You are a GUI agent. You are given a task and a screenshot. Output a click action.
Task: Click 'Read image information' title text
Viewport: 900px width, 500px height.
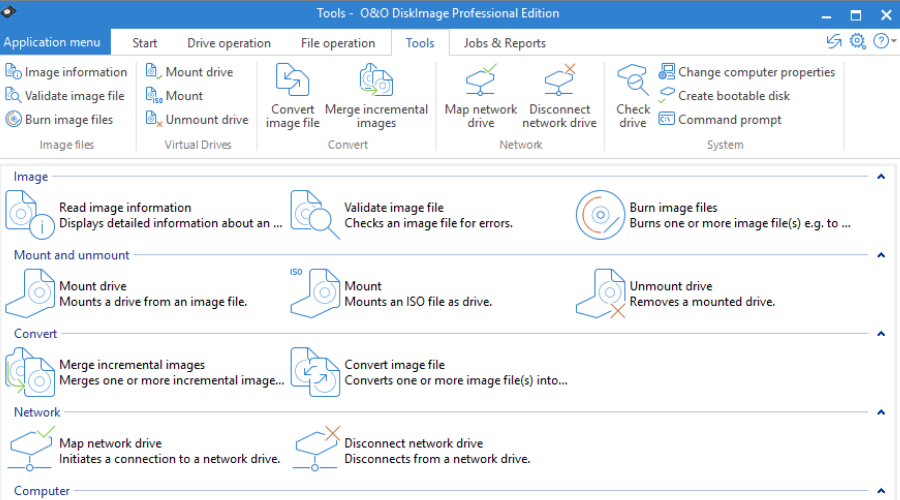pos(125,208)
